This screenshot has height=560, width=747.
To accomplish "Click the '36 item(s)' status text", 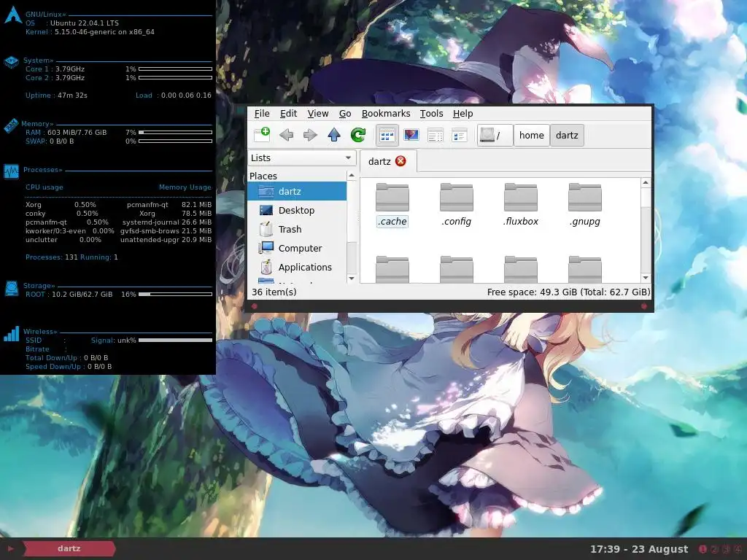I will pyautogui.click(x=274, y=292).
